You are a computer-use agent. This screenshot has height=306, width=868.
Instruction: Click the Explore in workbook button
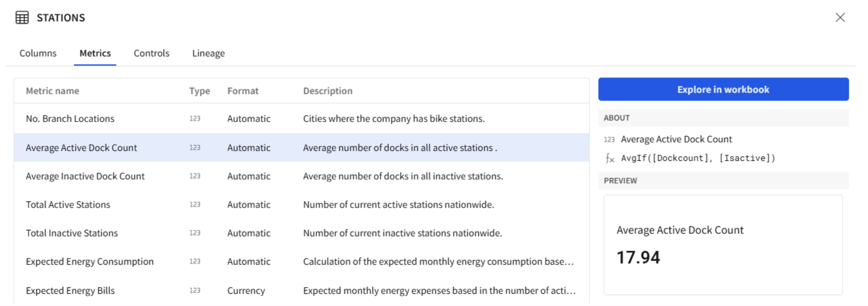pos(723,89)
